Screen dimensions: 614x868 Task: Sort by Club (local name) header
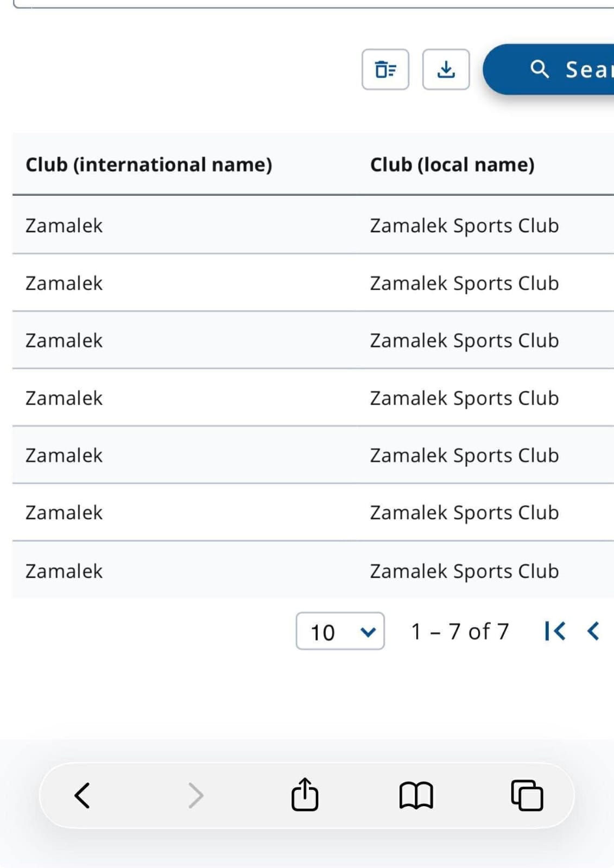click(x=452, y=164)
